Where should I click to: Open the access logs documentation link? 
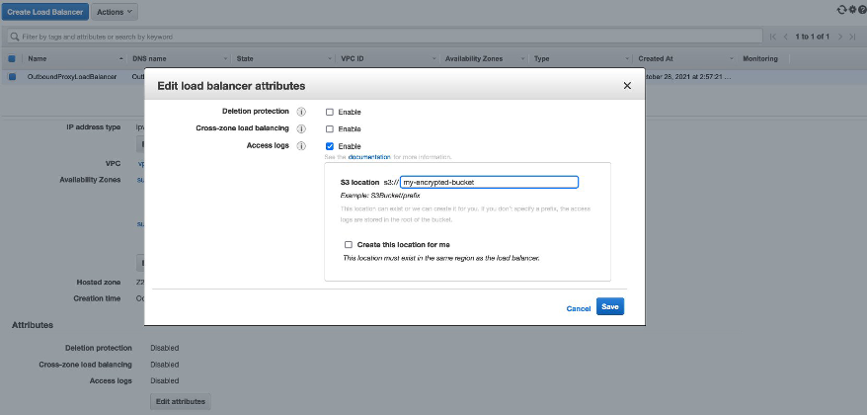(369, 157)
